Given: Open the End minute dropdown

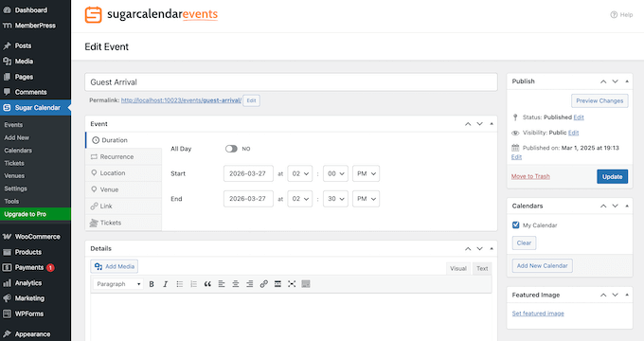Looking at the screenshot, I should pos(335,199).
